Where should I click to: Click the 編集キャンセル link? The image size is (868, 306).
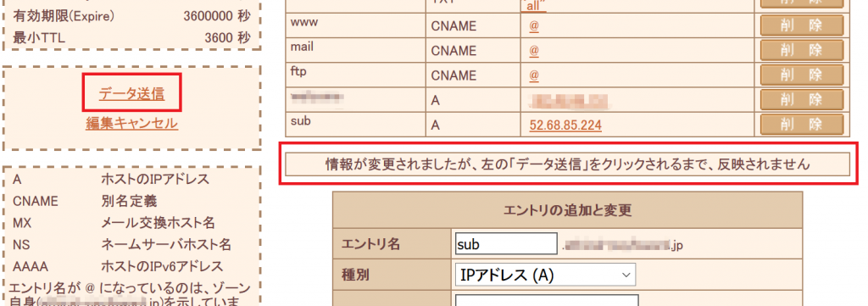coord(131,123)
